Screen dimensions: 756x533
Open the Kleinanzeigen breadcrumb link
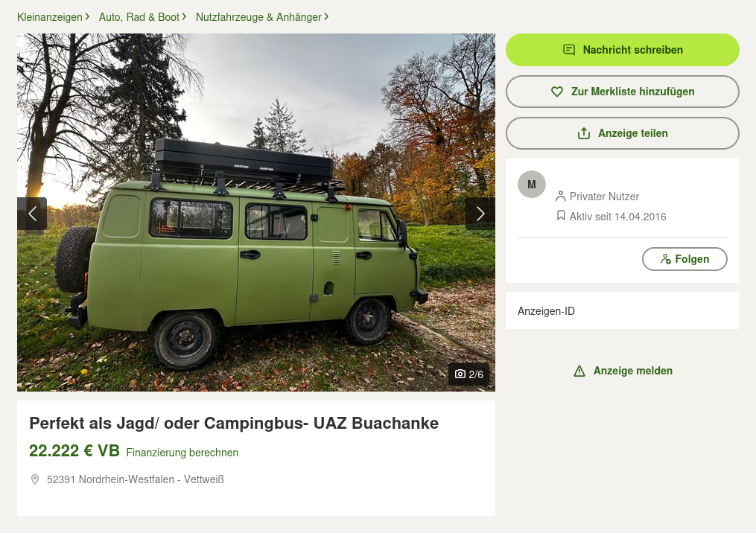pos(50,17)
